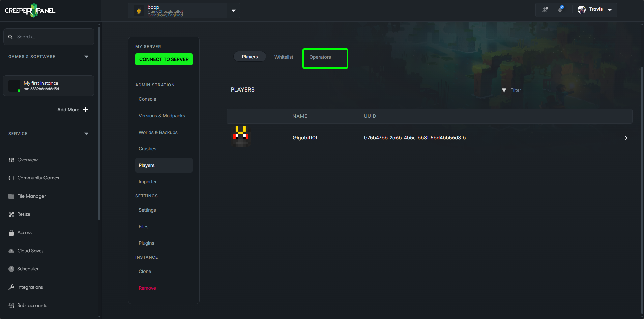Expand the boop server selector dropdown
This screenshot has width=644, height=319.
pyautogui.click(x=233, y=10)
